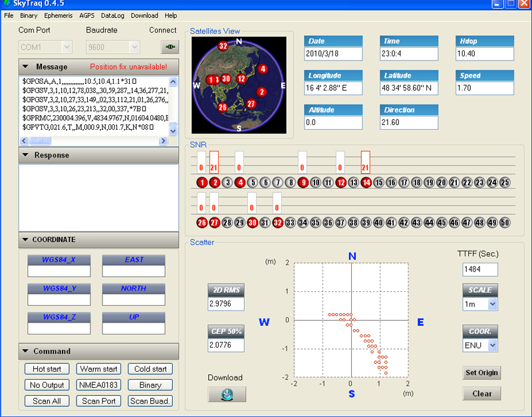Open the Ephemeris menu
This screenshot has height=417, width=532.
(58, 15)
